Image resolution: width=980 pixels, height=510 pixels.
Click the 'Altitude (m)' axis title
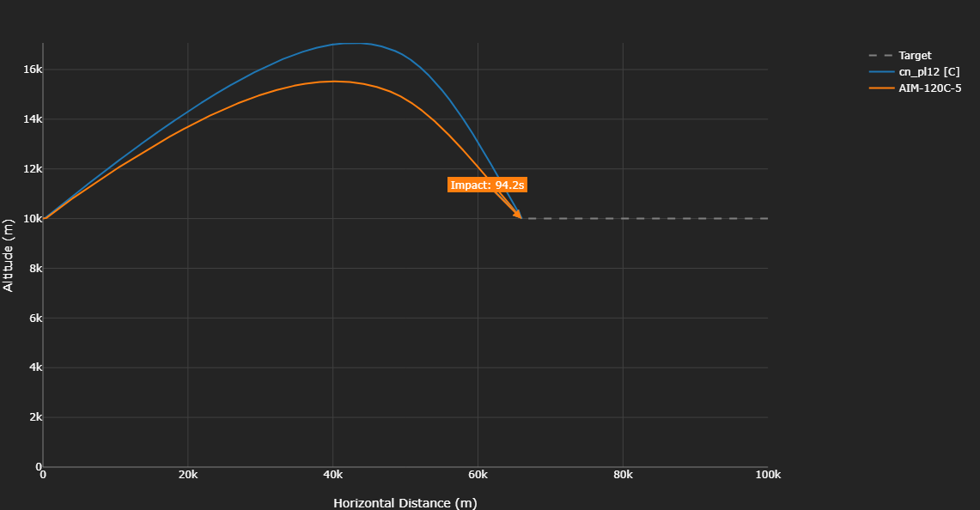[8, 255]
